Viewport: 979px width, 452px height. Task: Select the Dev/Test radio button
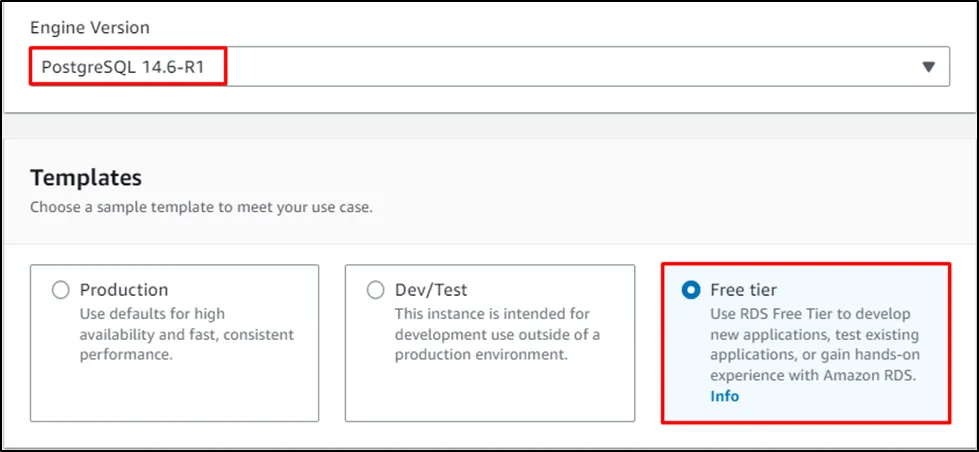coord(376,290)
